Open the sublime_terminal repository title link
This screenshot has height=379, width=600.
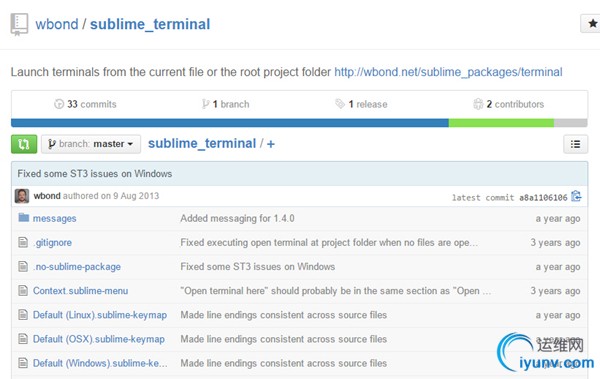pos(150,25)
